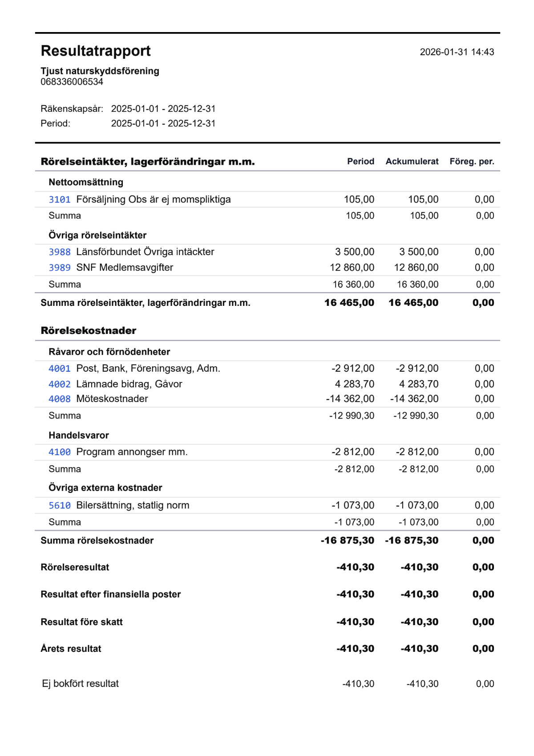Select the Ej bokfört resultat label
The height and width of the screenshot is (756, 534).
[x=81, y=684]
